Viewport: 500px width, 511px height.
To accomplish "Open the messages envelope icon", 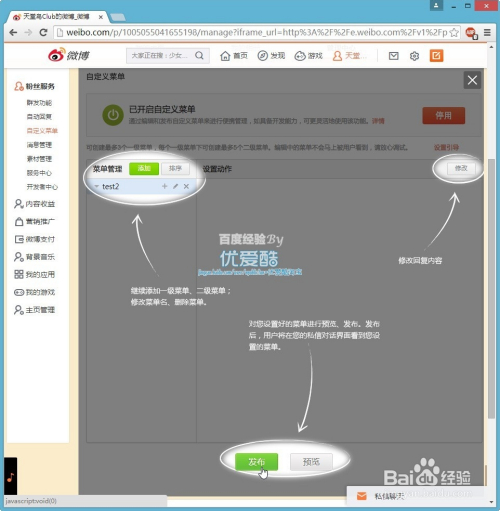I will coord(394,56).
